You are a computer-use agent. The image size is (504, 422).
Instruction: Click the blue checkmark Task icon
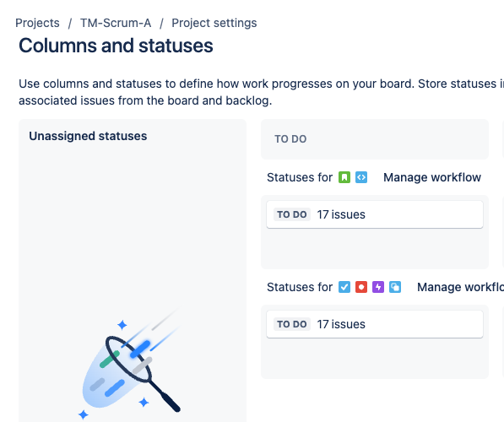coord(344,287)
